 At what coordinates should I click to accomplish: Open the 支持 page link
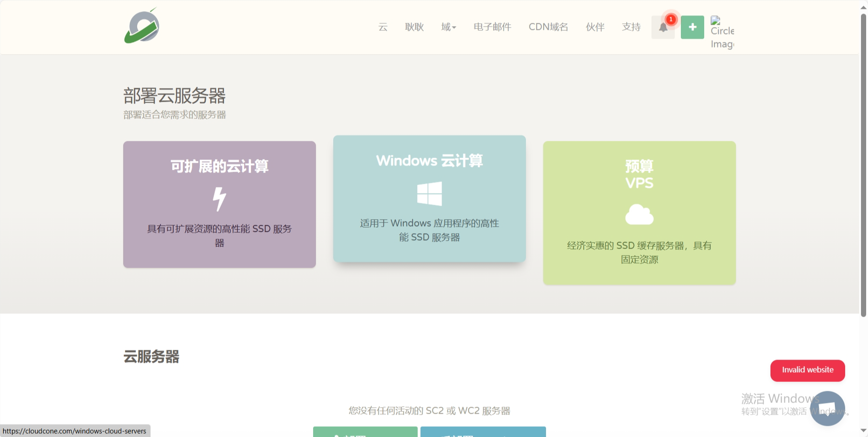(630, 27)
